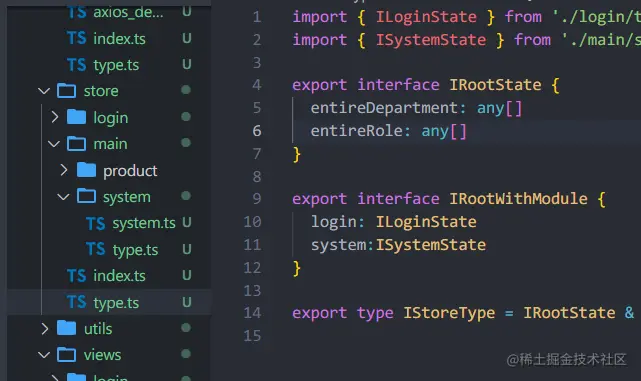Click the product folder icon

[86, 170]
